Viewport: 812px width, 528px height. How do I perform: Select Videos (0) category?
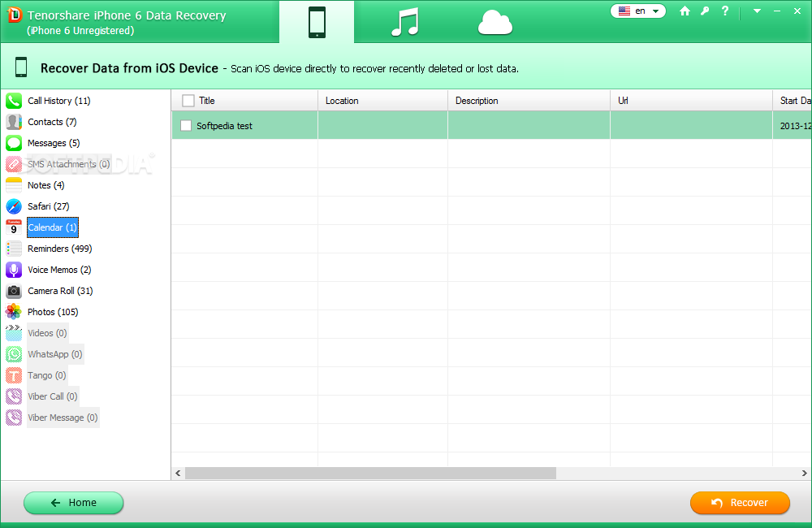point(48,333)
